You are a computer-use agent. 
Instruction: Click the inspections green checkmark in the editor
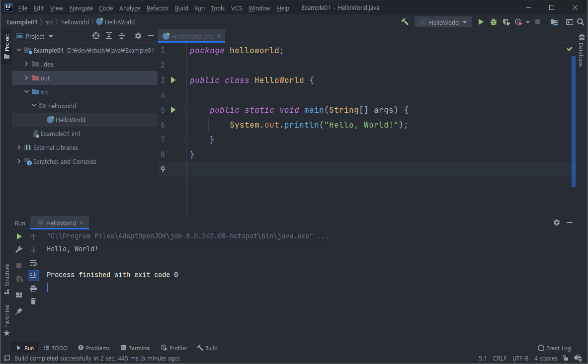(x=569, y=49)
